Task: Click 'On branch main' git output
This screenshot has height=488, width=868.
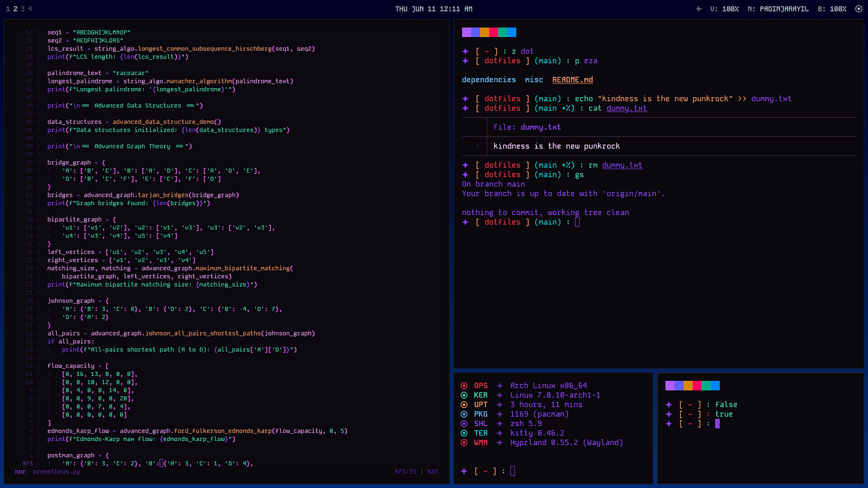Action: (x=494, y=184)
